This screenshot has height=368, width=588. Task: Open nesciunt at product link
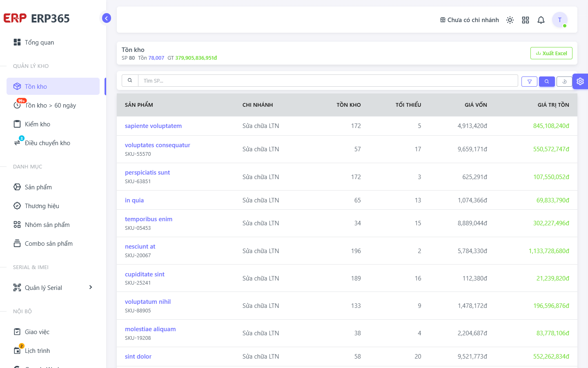140,247
